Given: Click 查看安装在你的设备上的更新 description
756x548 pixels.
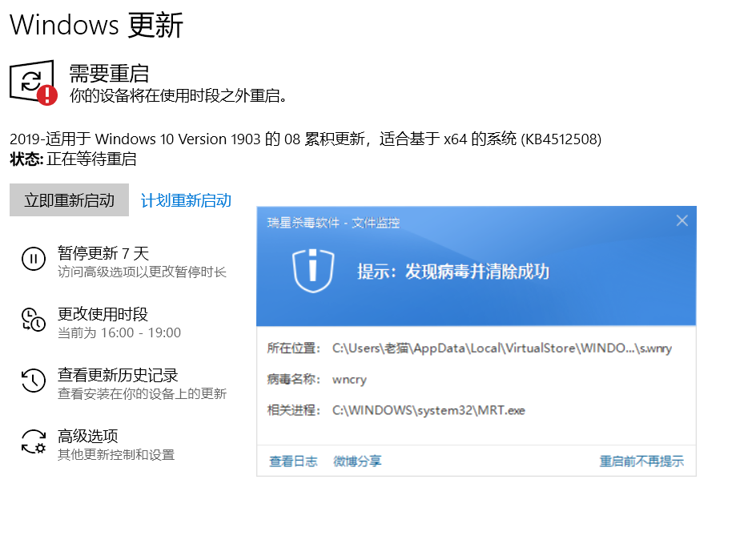Looking at the screenshot, I should click(143, 393).
